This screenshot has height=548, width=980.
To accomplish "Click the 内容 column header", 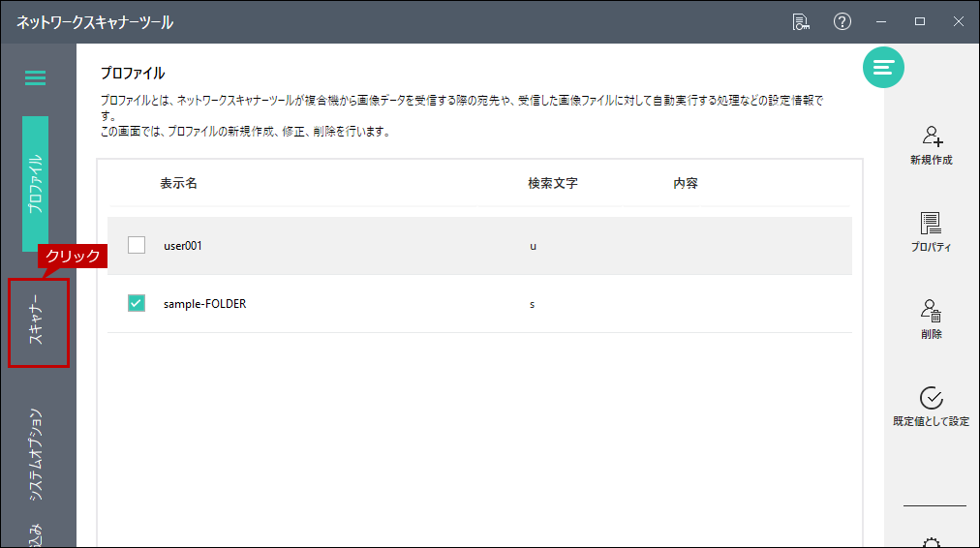I will 686,183.
